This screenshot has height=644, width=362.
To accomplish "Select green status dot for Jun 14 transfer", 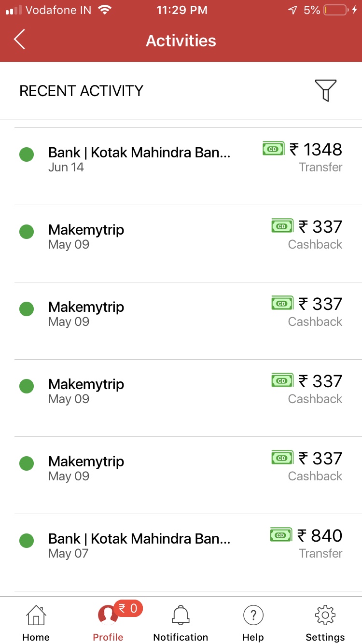I will [x=27, y=154].
